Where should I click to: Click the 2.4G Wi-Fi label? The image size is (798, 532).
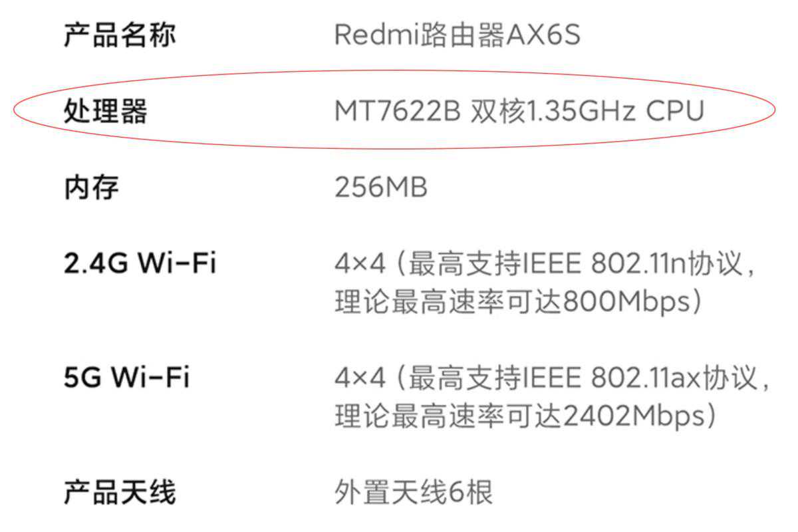[x=140, y=265]
